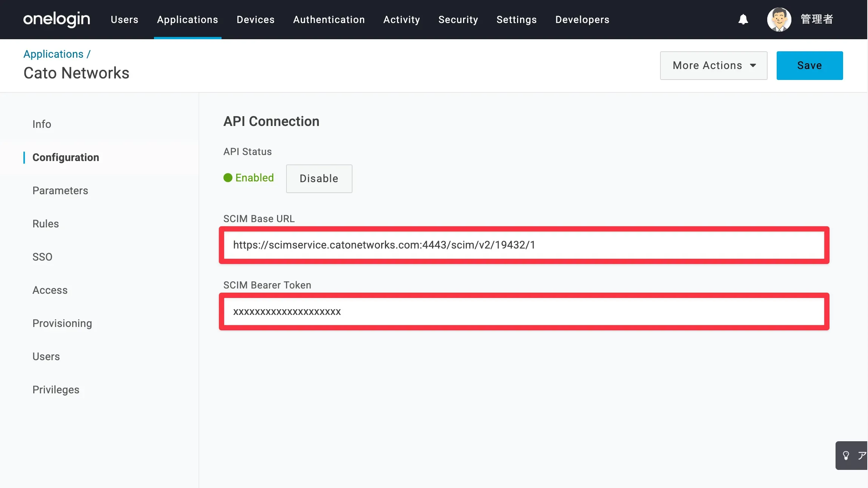The width and height of the screenshot is (868, 488).
Task: Click the green Enabled status indicator
Action: [x=249, y=178]
